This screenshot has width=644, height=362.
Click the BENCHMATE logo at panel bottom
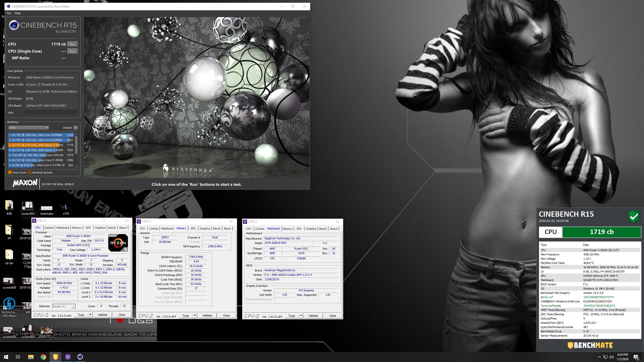[590, 345]
